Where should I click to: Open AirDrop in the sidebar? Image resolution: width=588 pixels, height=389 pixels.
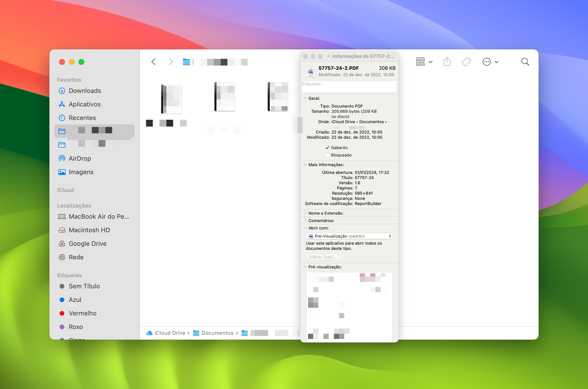pos(80,158)
